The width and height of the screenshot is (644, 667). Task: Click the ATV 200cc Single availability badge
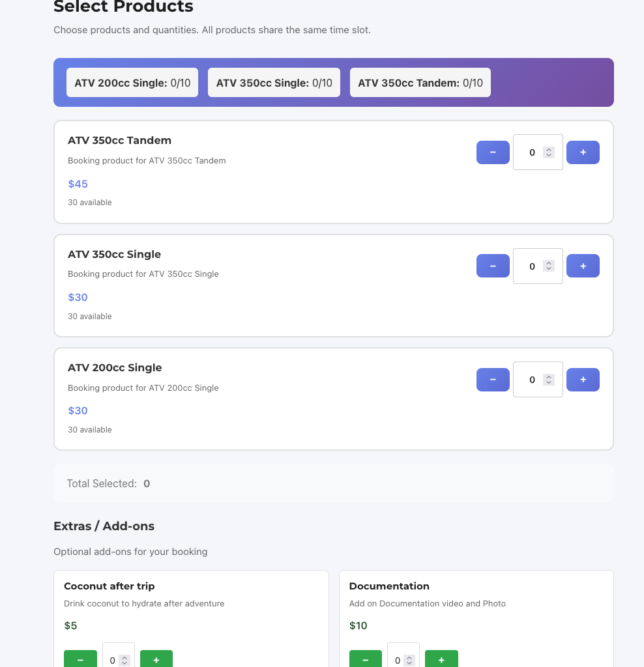(132, 83)
